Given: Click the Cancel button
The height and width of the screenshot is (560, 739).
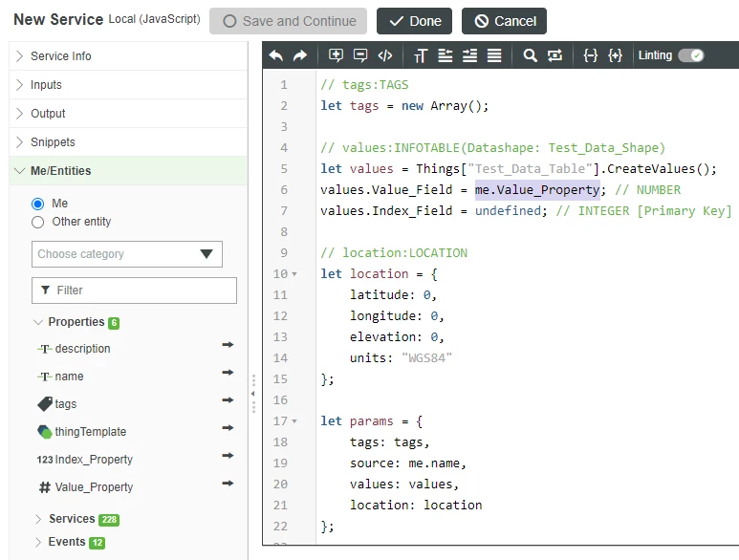Looking at the screenshot, I should pyautogui.click(x=504, y=21).
